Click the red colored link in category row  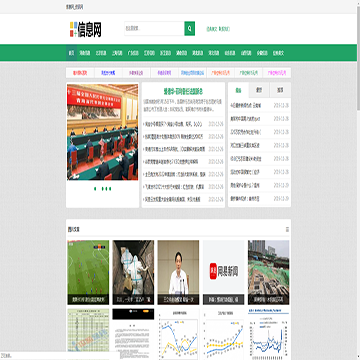click(x=80, y=73)
